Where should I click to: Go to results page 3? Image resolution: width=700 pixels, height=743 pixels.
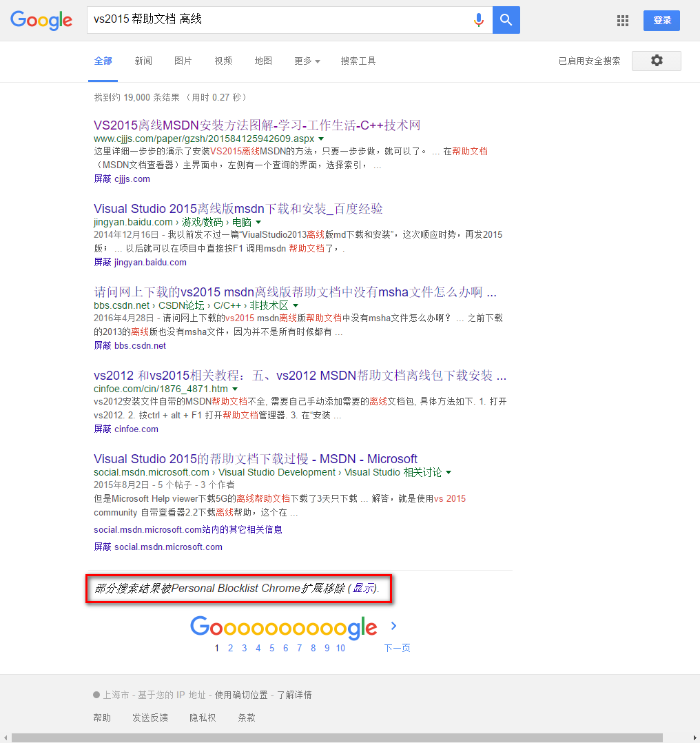[245, 648]
